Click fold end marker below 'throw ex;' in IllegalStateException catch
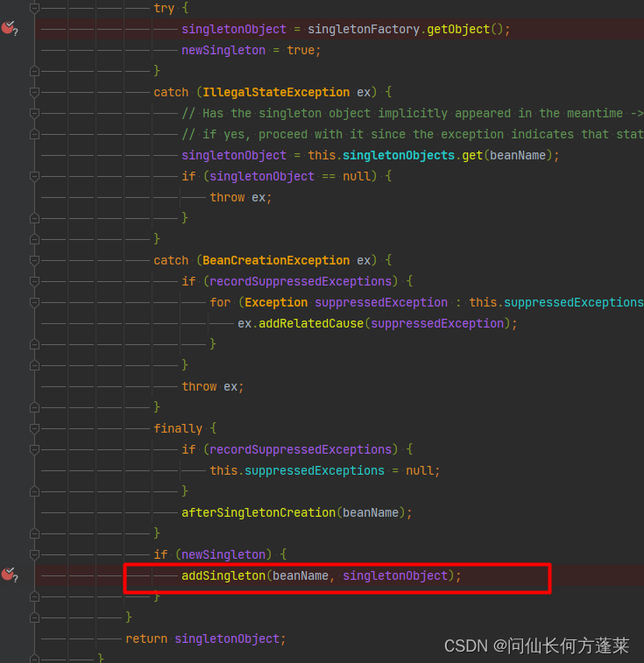Image resolution: width=644 pixels, height=663 pixels. click(35, 218)
